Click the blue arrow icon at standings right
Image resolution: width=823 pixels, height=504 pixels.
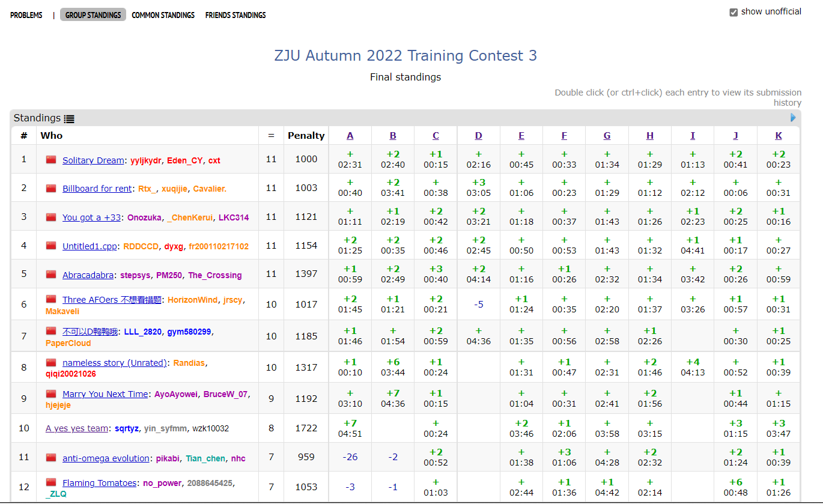pos(793,118)
